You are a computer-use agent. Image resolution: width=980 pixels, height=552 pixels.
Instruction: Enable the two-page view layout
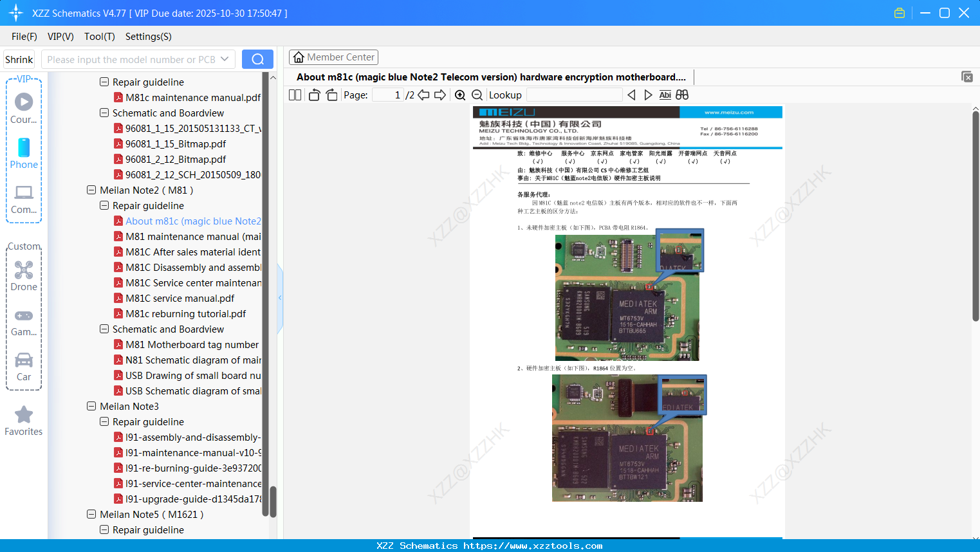(294, 95)
